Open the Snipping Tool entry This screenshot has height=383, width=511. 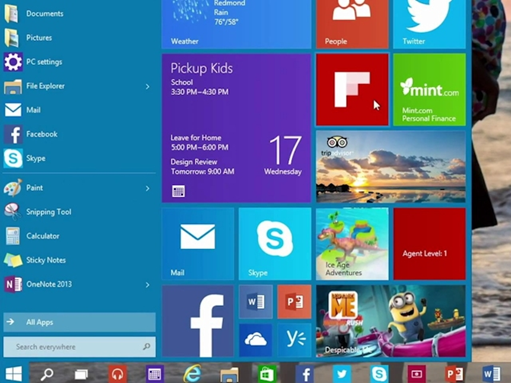coord(79,212)
